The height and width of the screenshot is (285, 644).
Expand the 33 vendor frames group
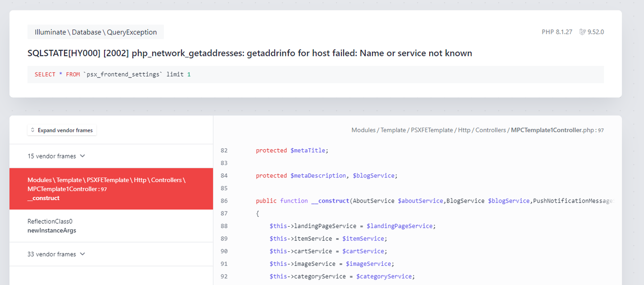click(x=111, y=254)
